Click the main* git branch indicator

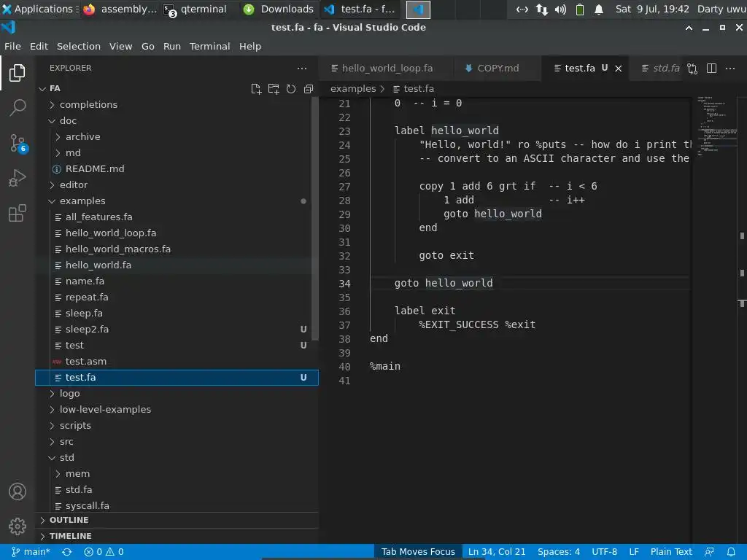point(31,552)
